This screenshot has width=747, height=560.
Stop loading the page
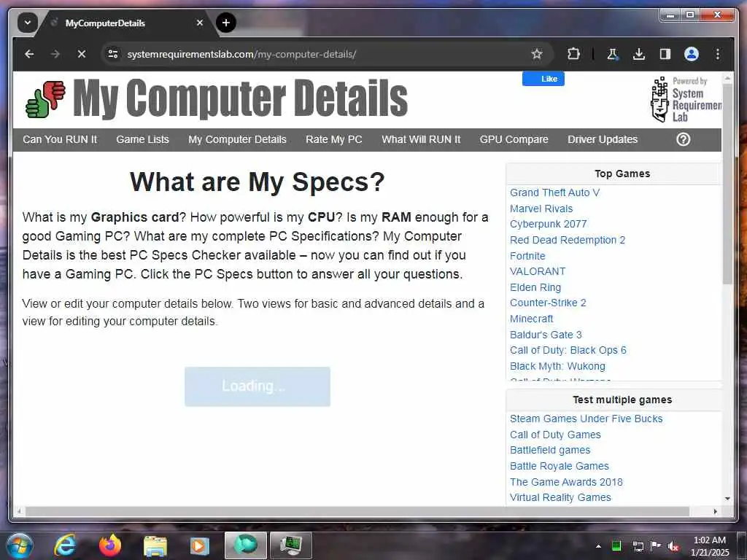coord(82,54)
